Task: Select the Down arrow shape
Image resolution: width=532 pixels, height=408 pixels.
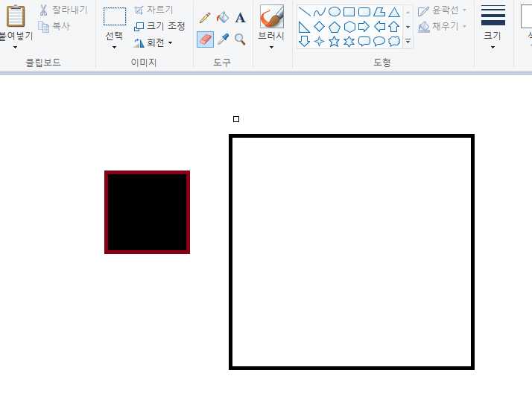Action: 304,42
